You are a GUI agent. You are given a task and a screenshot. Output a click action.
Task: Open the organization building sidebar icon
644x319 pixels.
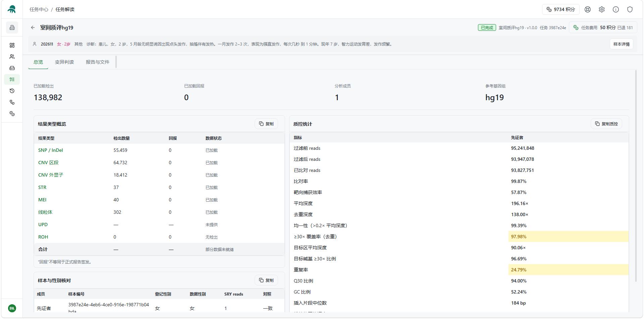pos(12,27)
